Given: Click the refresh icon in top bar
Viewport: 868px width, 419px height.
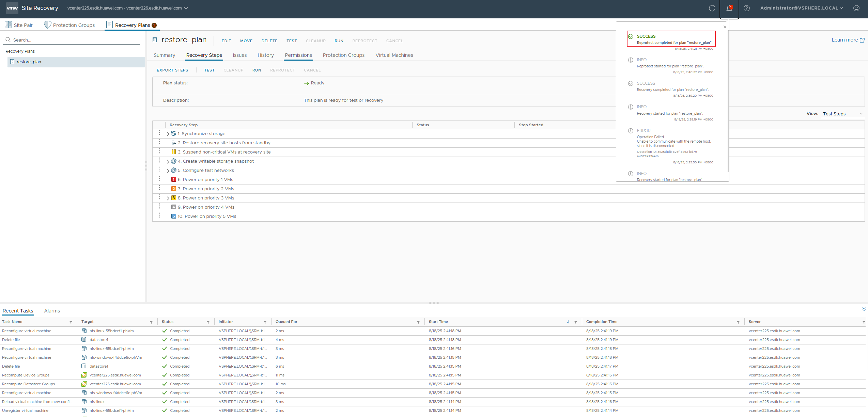Looking at the screenshot, I should (712, 8).
